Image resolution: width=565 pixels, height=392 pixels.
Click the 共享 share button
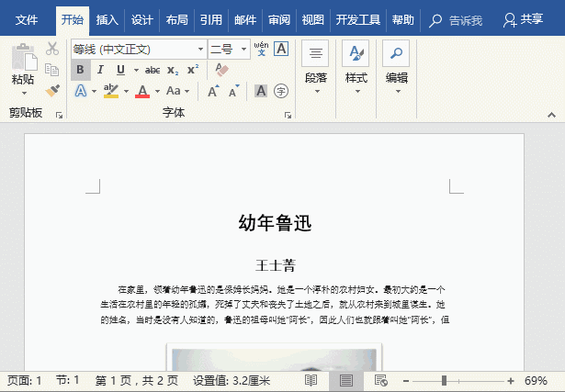coord(524,20)
